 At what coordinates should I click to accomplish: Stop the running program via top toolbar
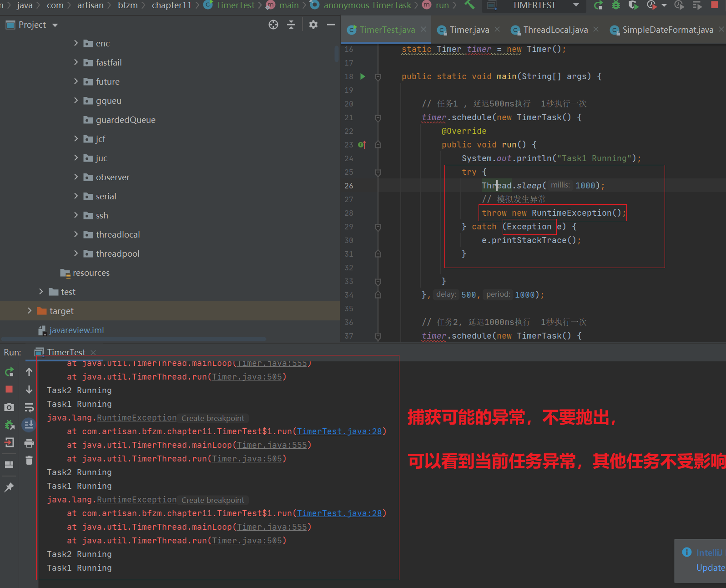pyautogui.click(x=715, y=5)
